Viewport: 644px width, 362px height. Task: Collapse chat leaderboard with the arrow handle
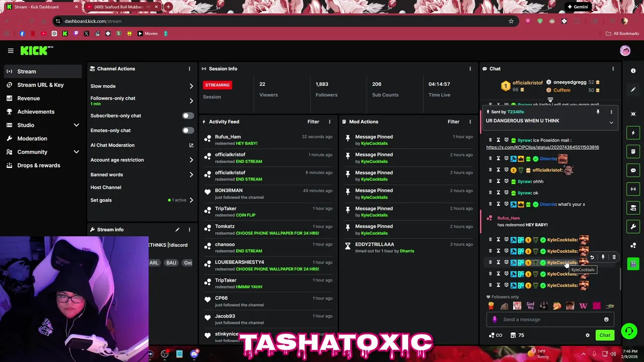[x=550, y=100]
